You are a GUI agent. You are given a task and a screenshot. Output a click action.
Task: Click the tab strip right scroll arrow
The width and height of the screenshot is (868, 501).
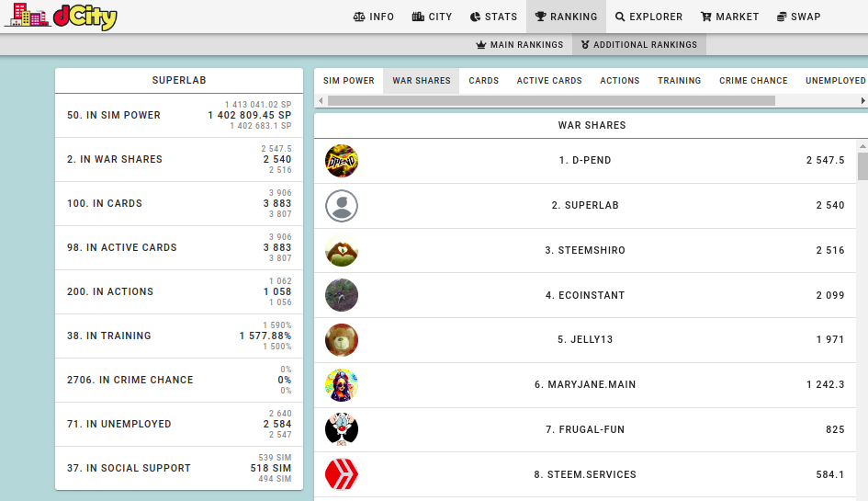click(862, 101)
